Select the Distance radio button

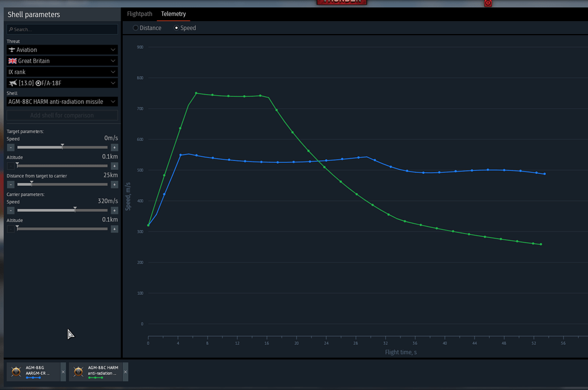[147, 28]
